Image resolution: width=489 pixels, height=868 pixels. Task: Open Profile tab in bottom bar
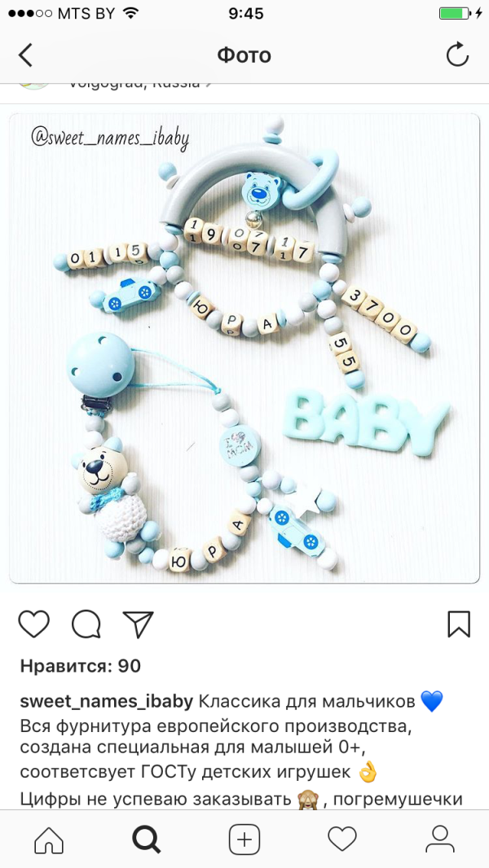tap(440, 840)
